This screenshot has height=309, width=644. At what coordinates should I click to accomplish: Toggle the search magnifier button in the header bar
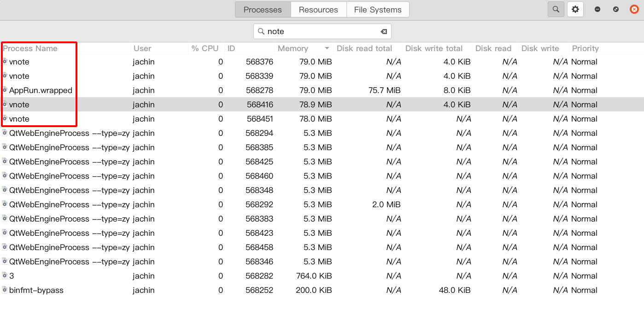pos(556,9)
